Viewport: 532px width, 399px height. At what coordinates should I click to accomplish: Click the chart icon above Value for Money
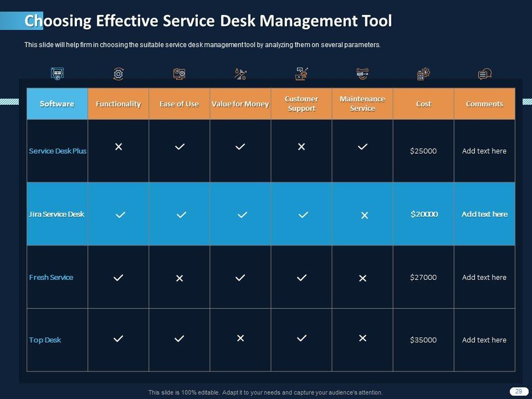click(240, 74)
